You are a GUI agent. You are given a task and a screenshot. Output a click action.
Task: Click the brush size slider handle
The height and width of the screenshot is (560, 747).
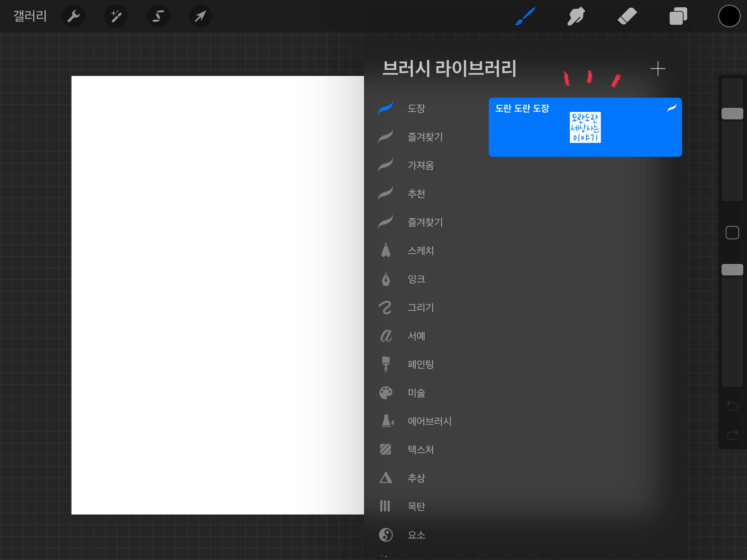(732, 114)
